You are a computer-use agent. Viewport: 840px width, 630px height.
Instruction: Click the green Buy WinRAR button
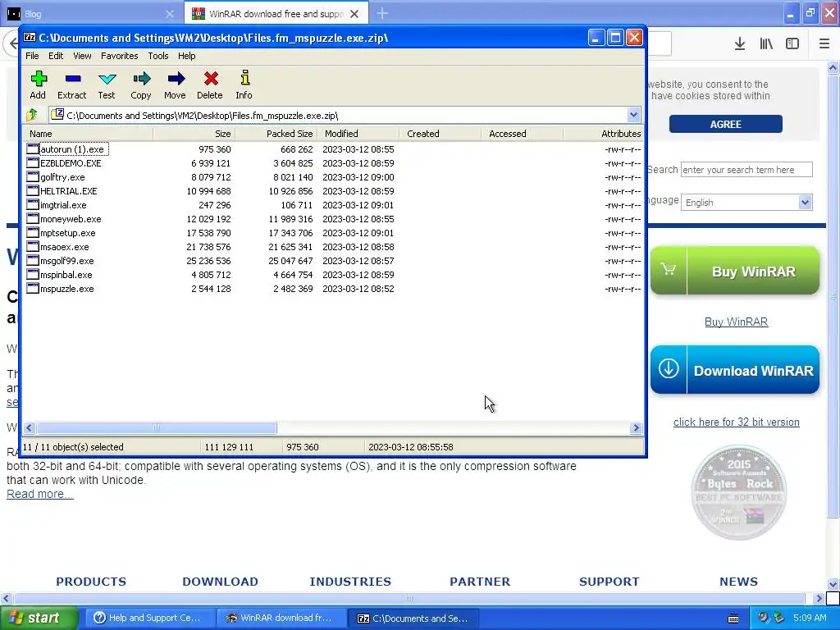[x=735, y=271]
